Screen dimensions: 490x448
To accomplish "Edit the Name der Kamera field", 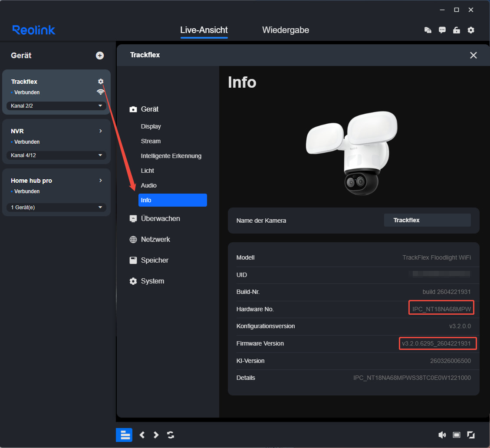I will (x=427, y=220).
